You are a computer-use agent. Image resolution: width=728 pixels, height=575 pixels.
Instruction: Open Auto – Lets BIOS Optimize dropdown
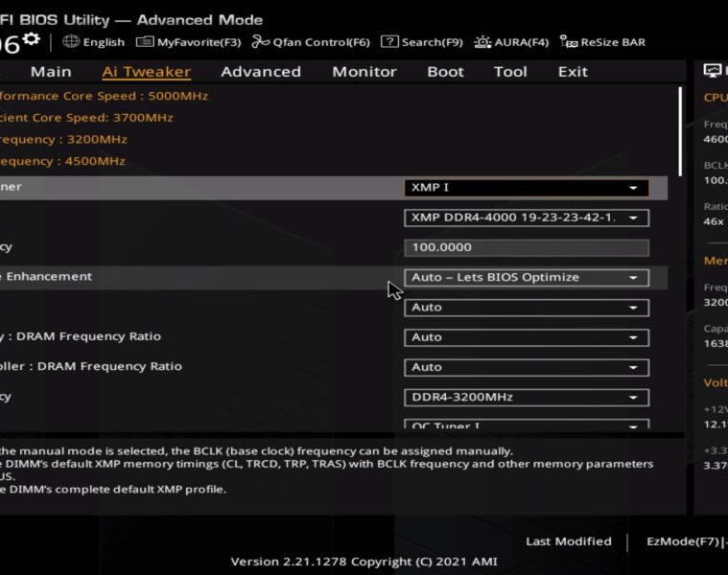[x=527, y=277]
